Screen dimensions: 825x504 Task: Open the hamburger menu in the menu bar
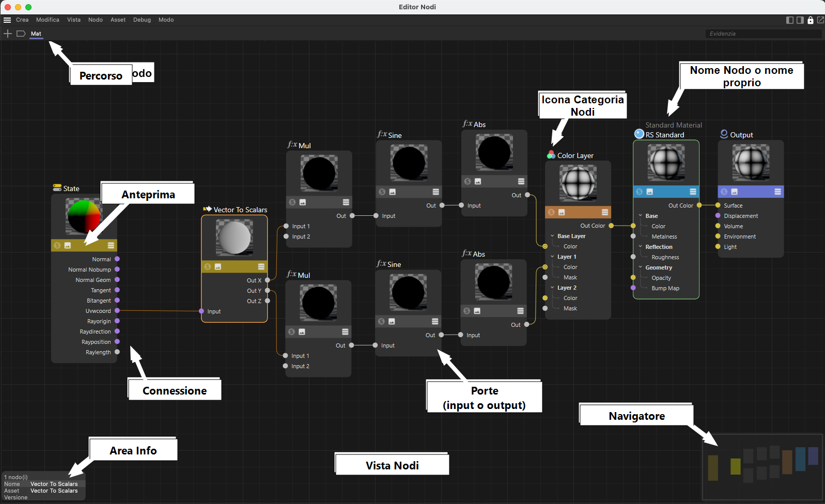tap(7, 20)
